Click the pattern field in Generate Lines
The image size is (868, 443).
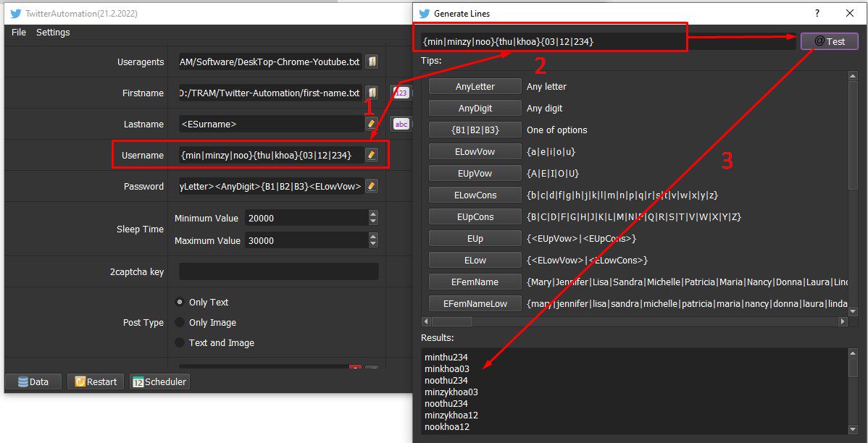pos(608,41)
